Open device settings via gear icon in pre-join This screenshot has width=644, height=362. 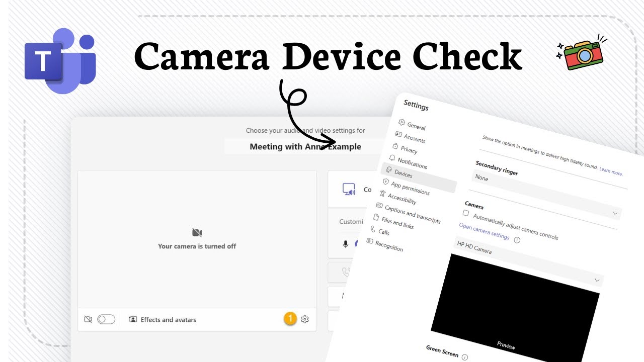305,319
